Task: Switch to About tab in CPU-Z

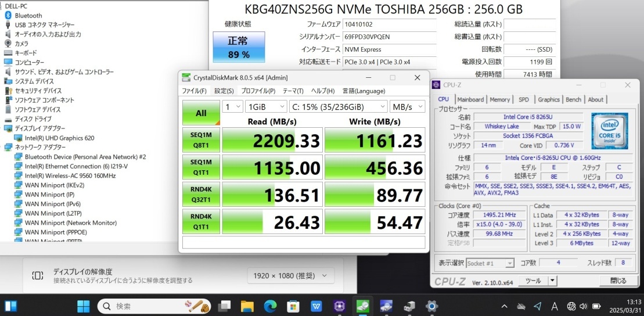Action: 596,99
